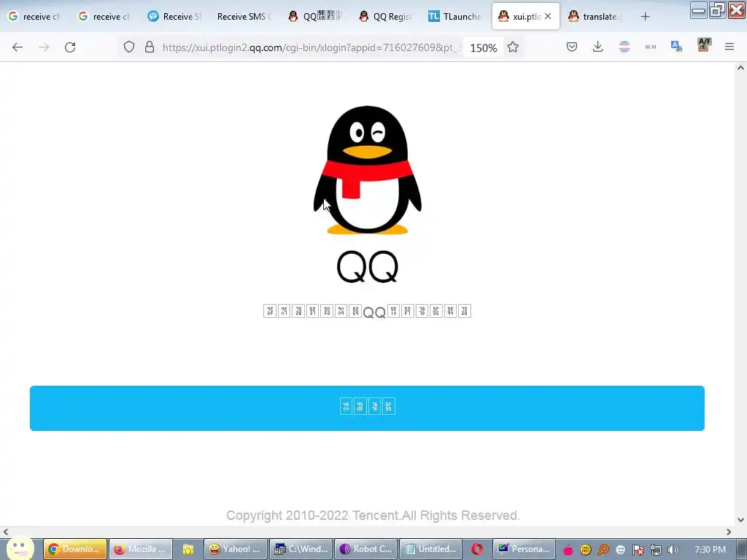747x560 pixels.
Task: View site security padlock info
Action: [x=149, y=47]
